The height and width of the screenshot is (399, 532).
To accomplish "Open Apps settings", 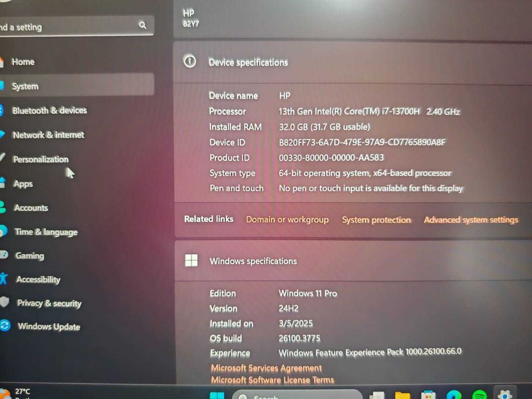I will [x=23, y=184].
